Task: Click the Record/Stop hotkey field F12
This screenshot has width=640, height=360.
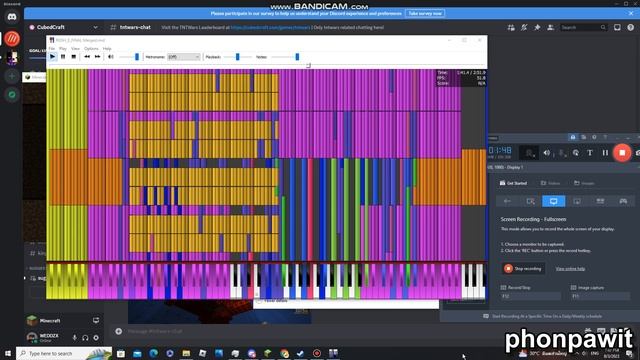Action: click(531, 296)
